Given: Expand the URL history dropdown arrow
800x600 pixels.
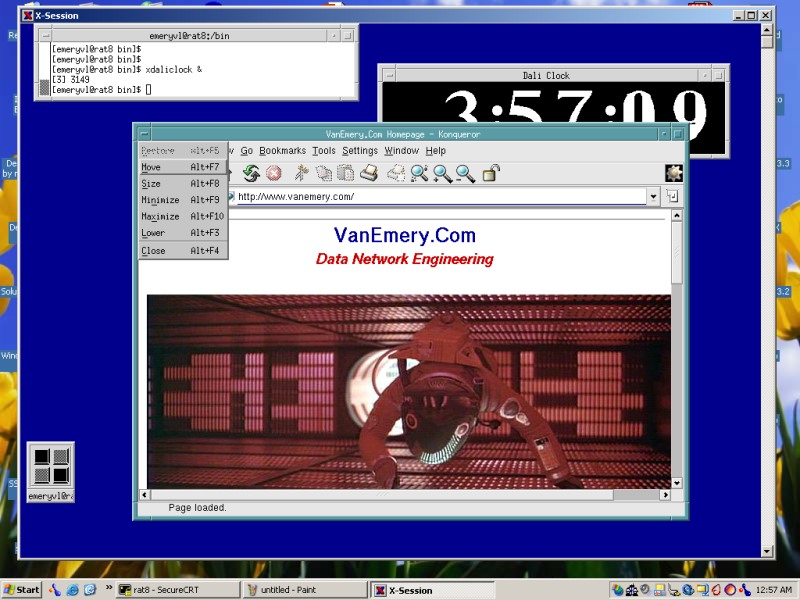Looking at the screenshot, I should [x=653, y=197].
